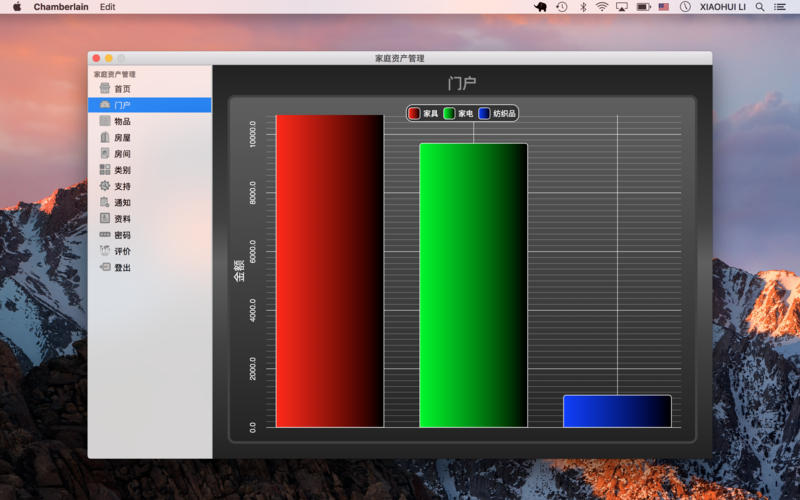Click the 纺织品 legend label
Image resolution: width=800 pixels, height=500 pixels.
(x=504, y=113)
